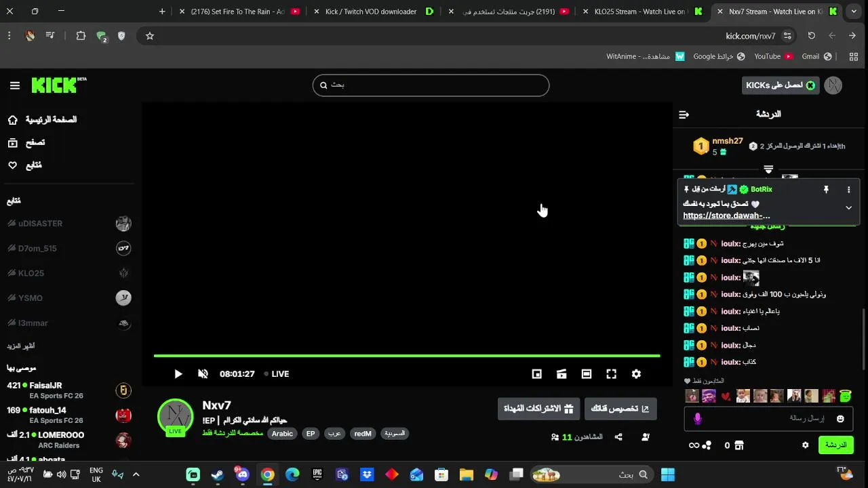The height and width of the screenshot is (488, 868).
Task: Enter fullscreen mode on the video player
Action: [x=611, y=374]
